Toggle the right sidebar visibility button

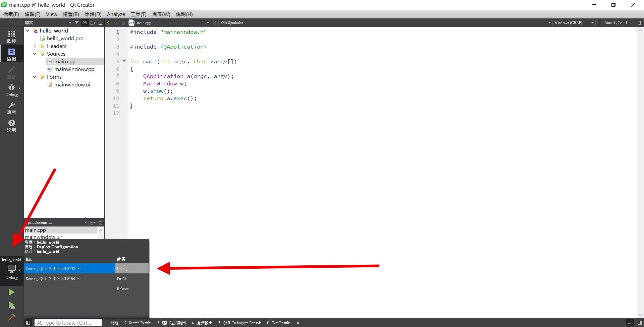click(640, 323)
